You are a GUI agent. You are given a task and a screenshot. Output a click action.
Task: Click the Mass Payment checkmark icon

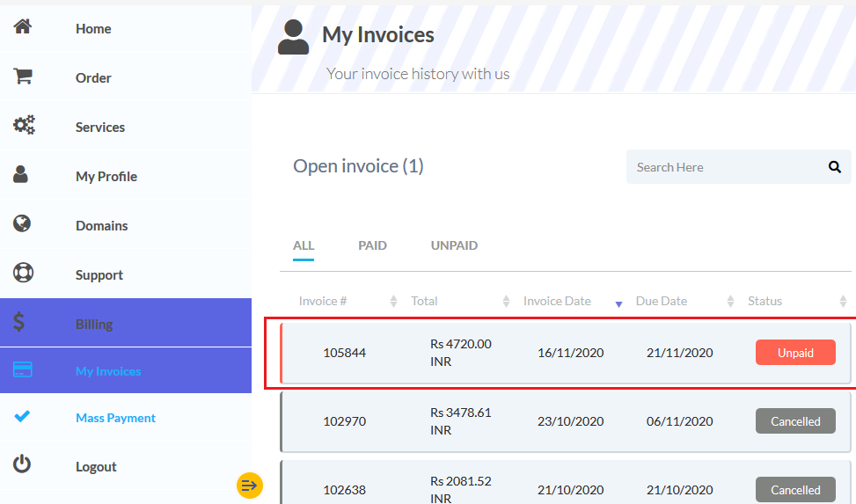(22, 417)
